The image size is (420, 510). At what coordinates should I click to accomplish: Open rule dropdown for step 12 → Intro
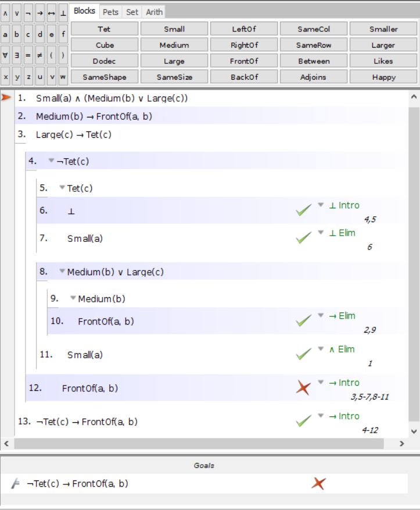coord(321,382)
